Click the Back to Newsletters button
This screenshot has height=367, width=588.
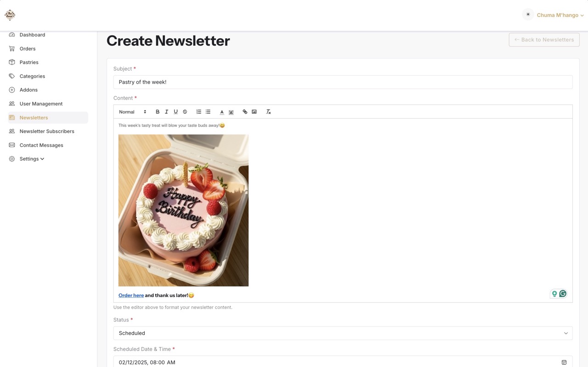pos(544,40)
